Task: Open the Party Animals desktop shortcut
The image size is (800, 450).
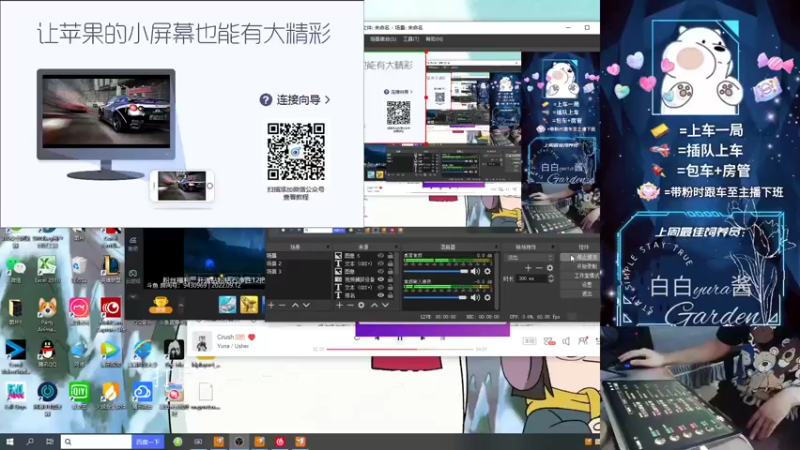Action: [47, 309]
